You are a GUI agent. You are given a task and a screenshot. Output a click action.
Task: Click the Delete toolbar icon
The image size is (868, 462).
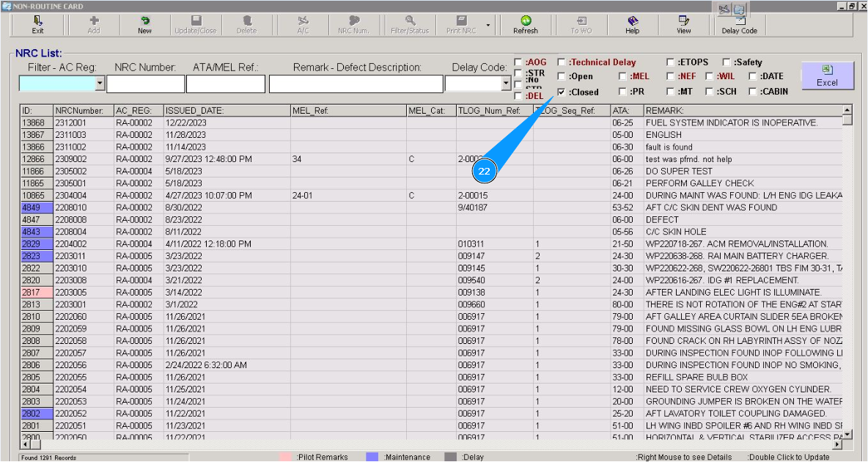coord(246,25)
